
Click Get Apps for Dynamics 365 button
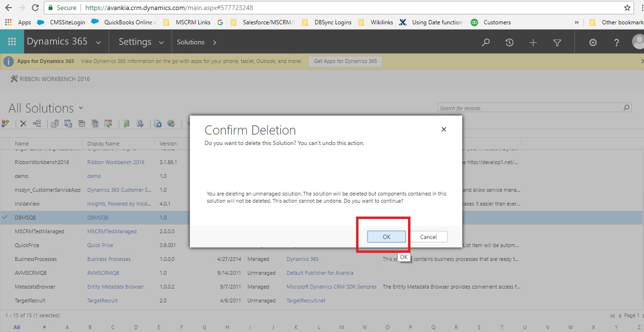(345, 61)
